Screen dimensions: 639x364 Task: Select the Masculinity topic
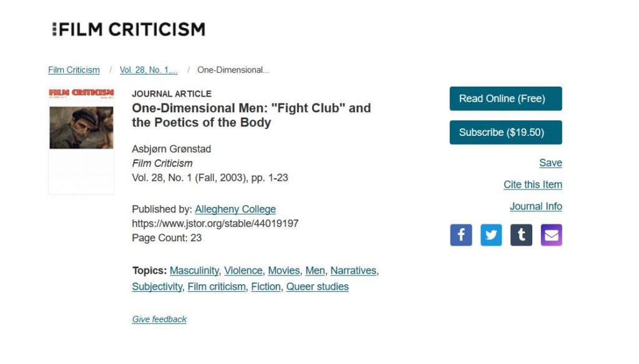pos(195,271)
